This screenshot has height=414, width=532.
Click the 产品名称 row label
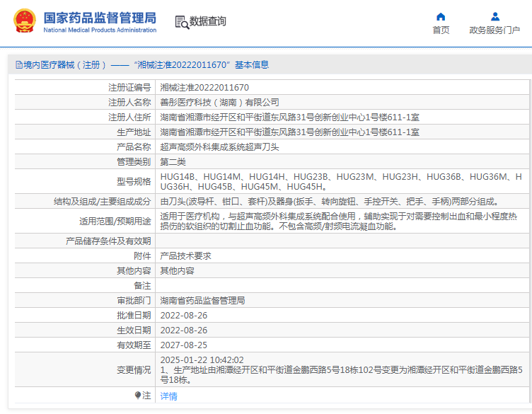pos(134,147)
